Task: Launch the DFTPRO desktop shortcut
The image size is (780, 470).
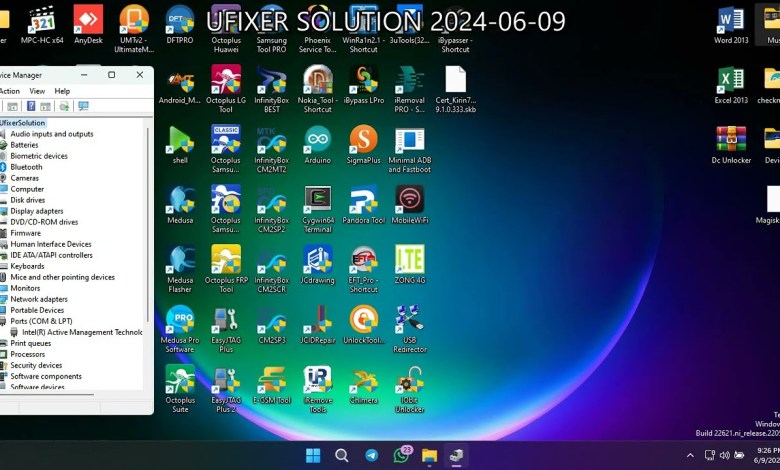Action: [x=180, y=25]
